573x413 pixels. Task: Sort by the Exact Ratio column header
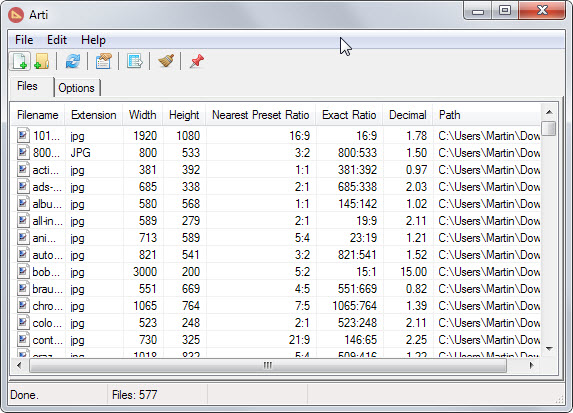(349, 115)
